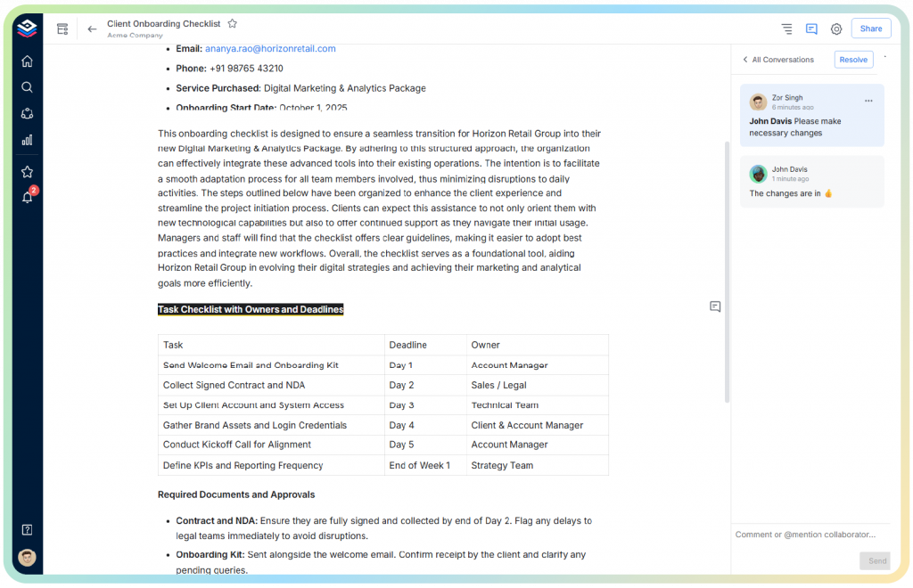Click the 'Technical Team' owner cell
The width and height of the screenshot is (913, 588).
pyautogui.click(x=538, y=404)
